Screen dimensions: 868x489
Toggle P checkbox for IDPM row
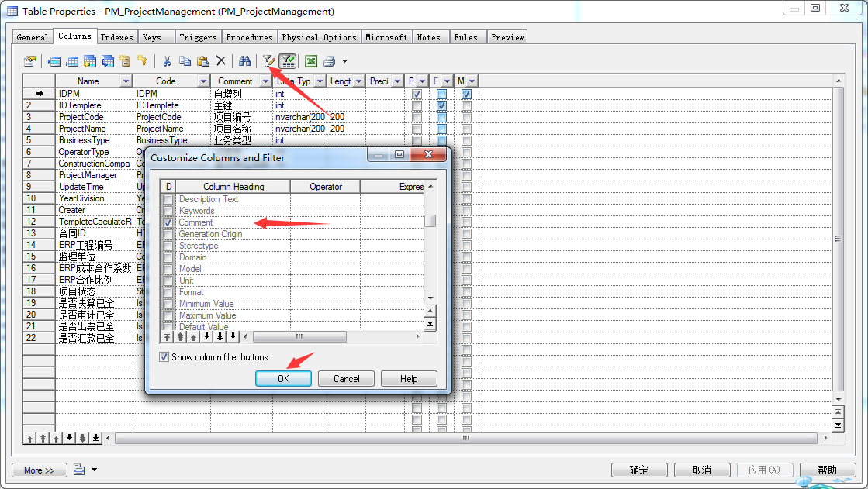pos(417,94)
